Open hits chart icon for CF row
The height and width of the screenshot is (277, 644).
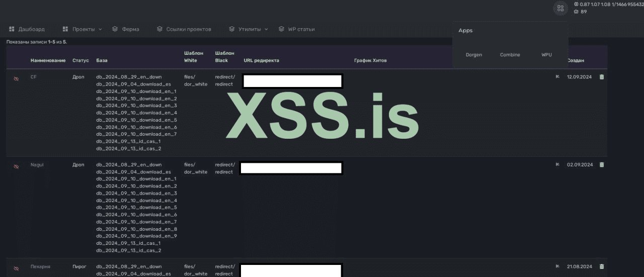coord(557,77)
